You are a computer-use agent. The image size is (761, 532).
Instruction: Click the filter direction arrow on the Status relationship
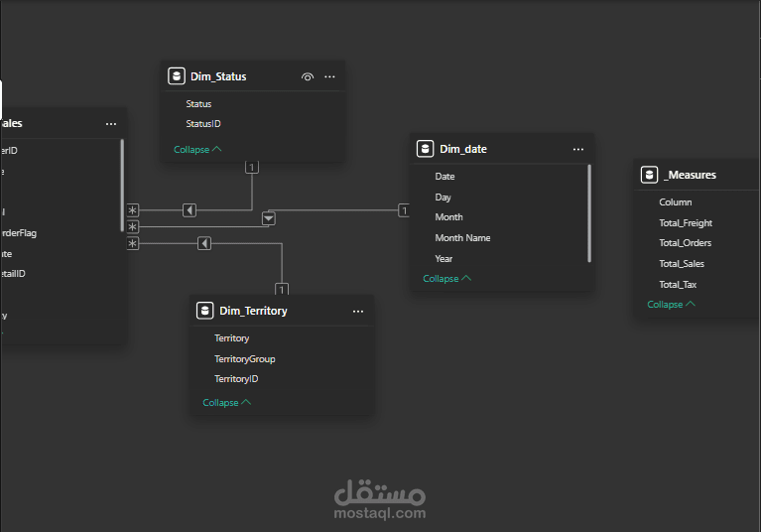click(x=190, y=210)
